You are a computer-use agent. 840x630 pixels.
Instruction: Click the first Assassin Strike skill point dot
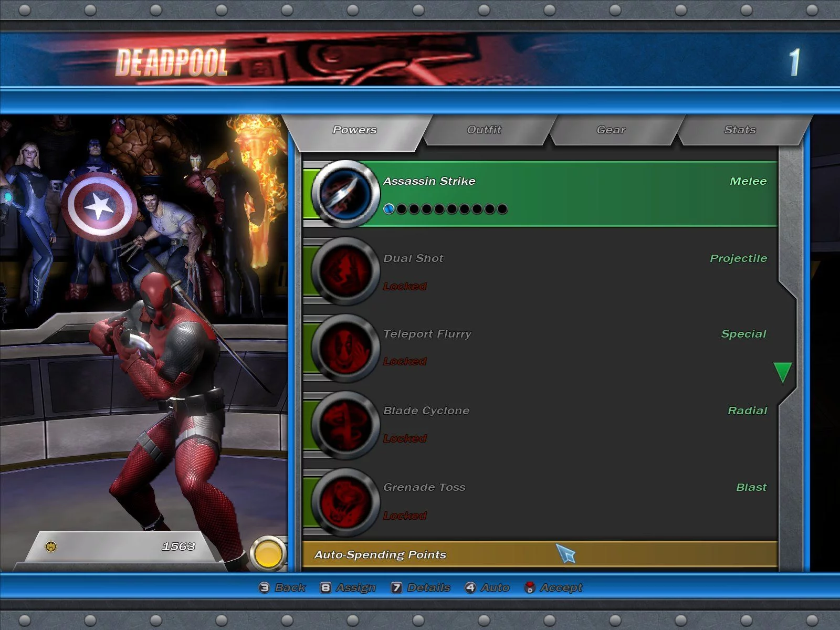pos(389,209)
